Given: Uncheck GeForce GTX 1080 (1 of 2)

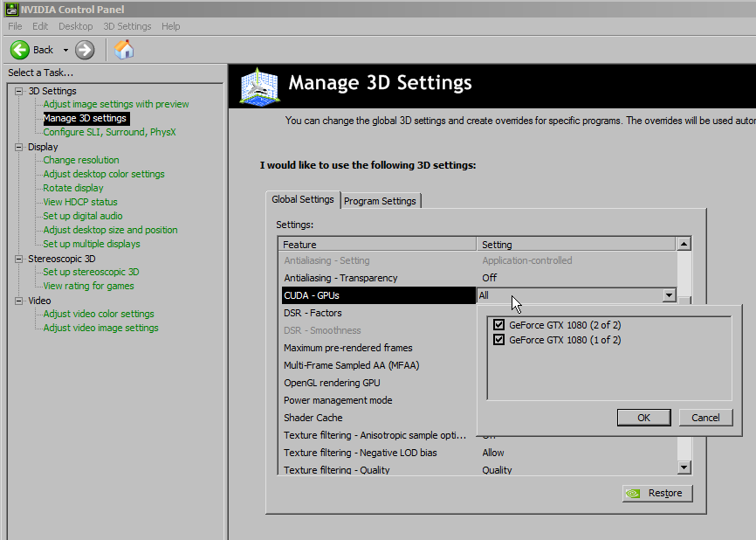Looking at the screenshot, I should 500,340.
